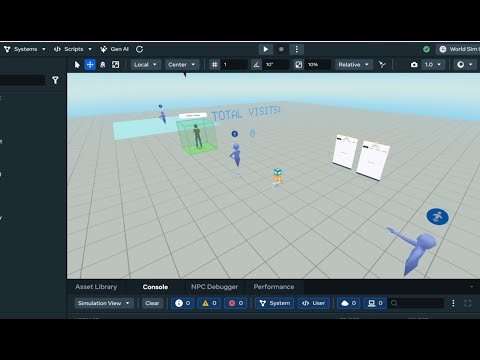
Task: Open the viewport shading options dropdown
Action: click(x=465, y=65)
